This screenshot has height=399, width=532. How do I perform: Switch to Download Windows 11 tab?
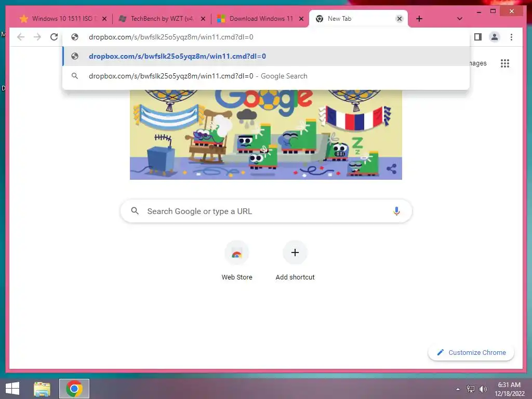[x=260, y=19]
